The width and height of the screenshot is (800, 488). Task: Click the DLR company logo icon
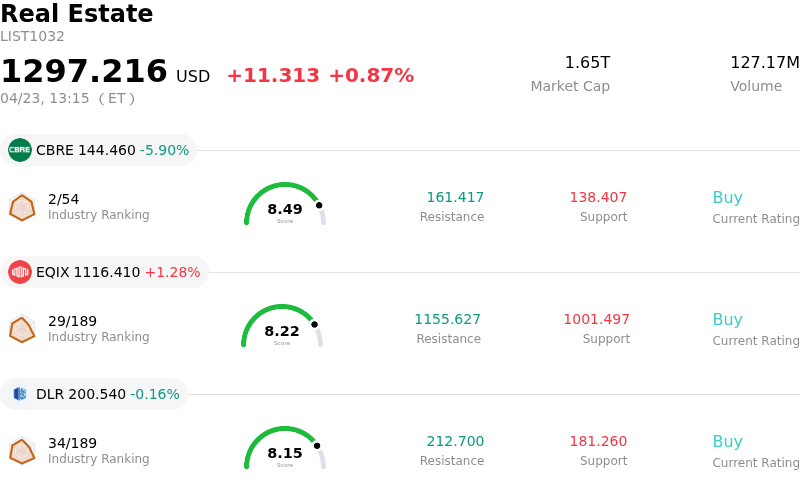point(20,394)
